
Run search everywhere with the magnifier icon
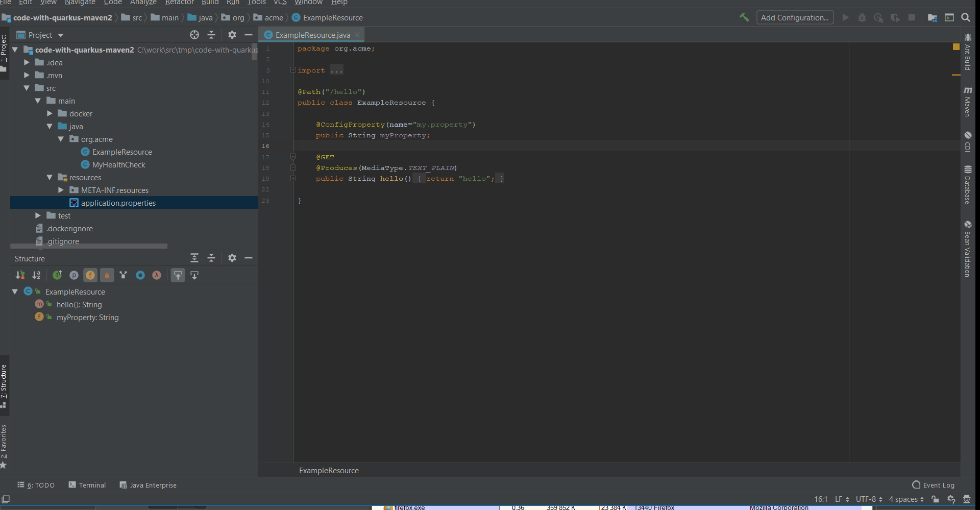966,17
